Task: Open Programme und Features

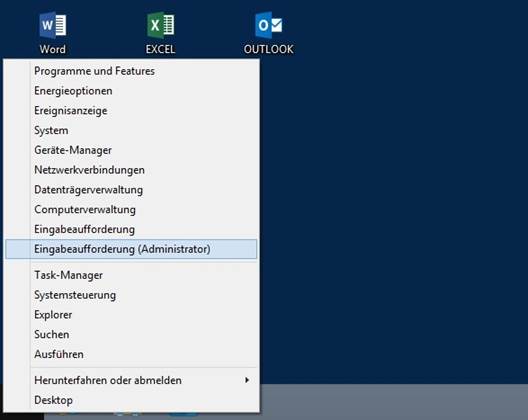Action: (x=131, y=71)
